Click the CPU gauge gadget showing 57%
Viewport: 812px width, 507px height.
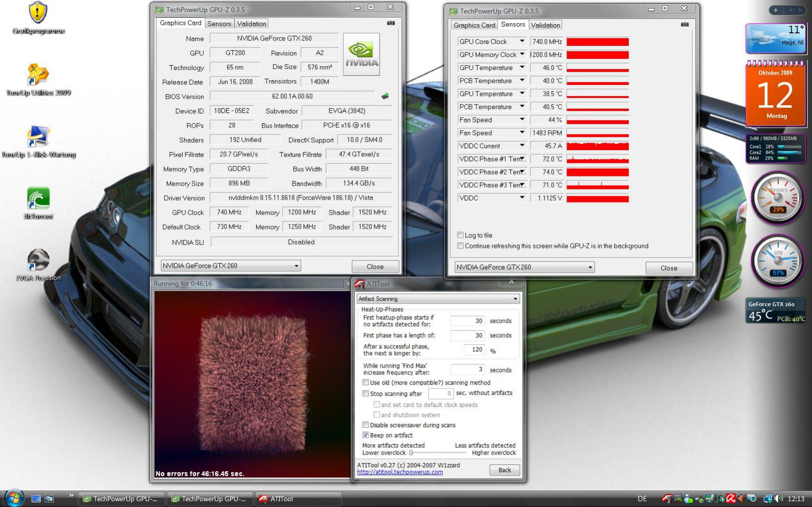(x=778, y=261)
